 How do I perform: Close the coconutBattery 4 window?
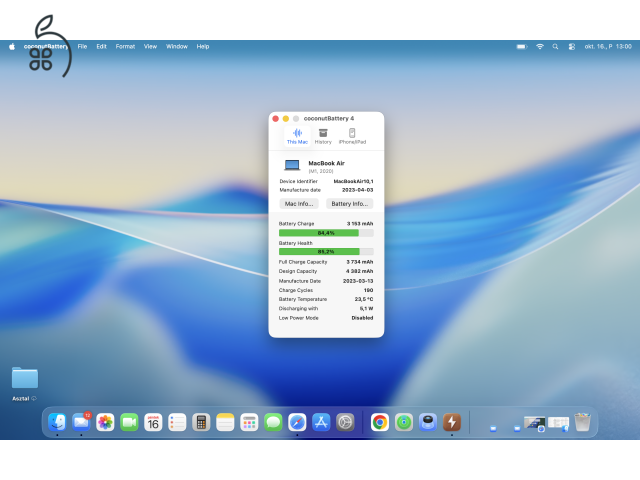coord(276,118)
